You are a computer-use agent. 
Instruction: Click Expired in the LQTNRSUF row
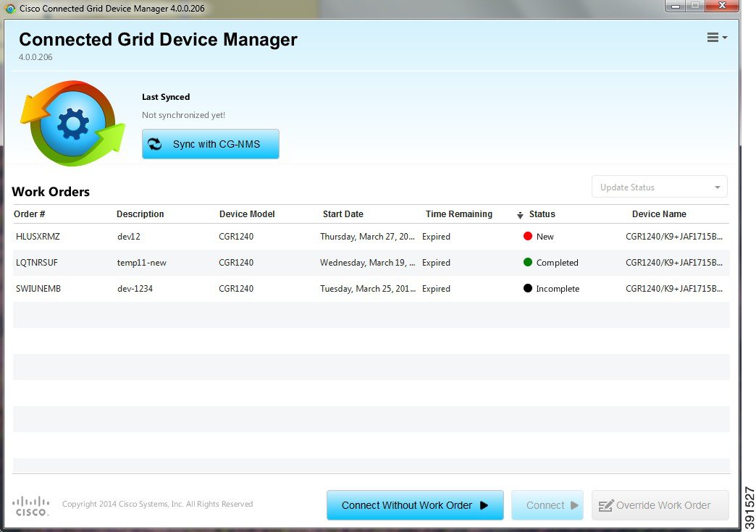pyautogui.click(x=437, y=263)
